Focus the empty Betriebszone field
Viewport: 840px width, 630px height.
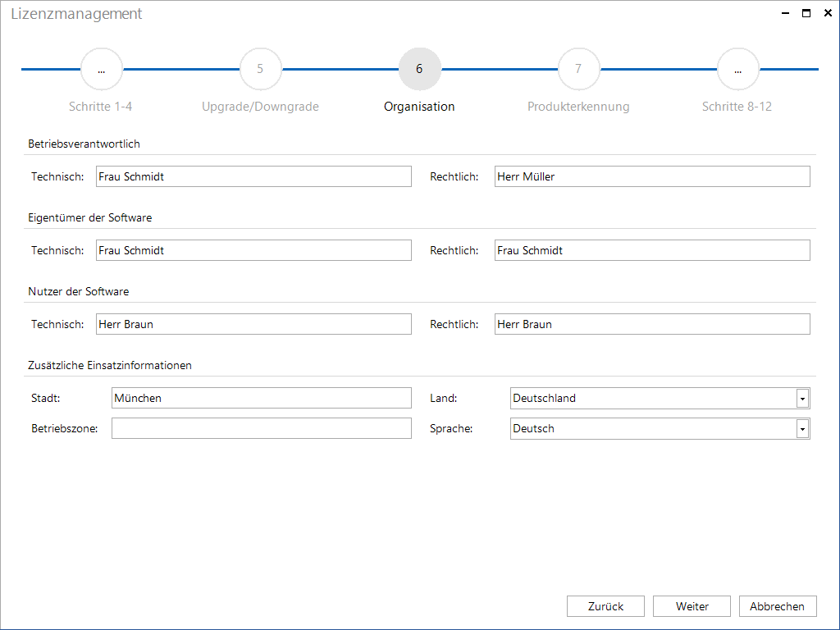point(262,428)
